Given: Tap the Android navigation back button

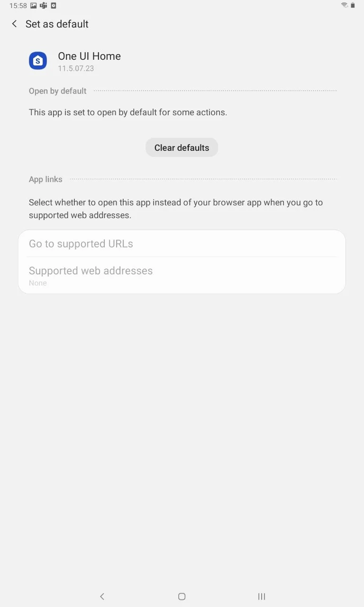Looking at the screenshot, I should [x=102, y=597].
